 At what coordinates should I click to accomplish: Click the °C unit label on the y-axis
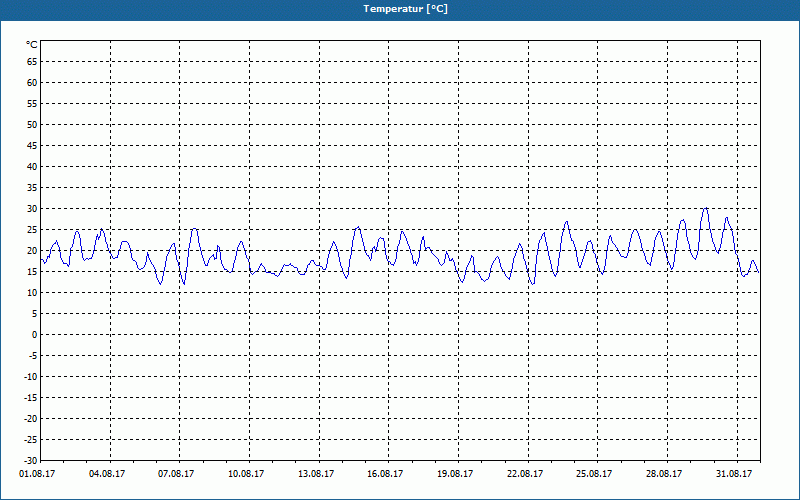point(31,45)
